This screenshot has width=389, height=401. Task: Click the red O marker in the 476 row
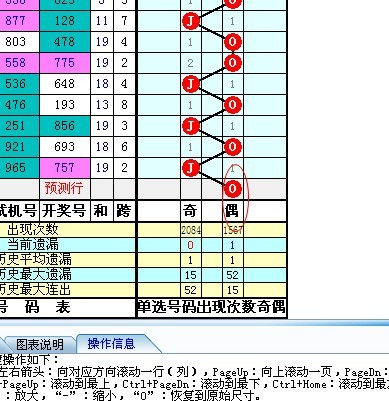[232, 105]
